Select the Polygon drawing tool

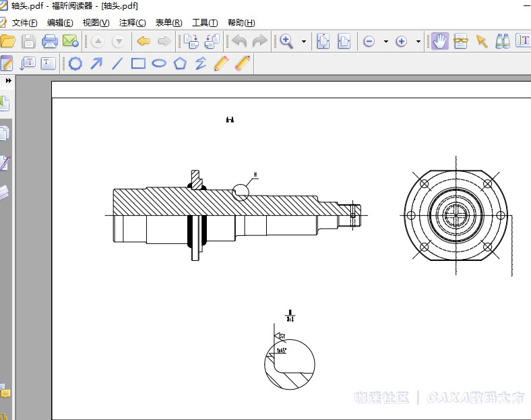click(x=180, y=63)
